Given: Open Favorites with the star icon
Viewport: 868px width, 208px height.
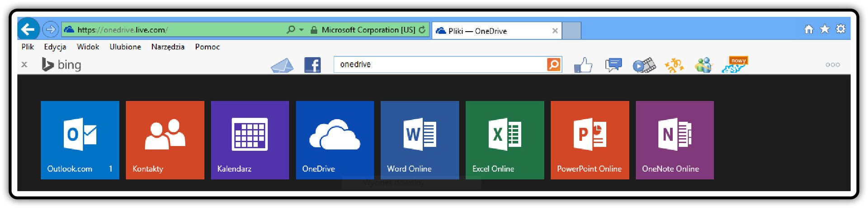Looking at the screenshot, I should tap(825, 29).
